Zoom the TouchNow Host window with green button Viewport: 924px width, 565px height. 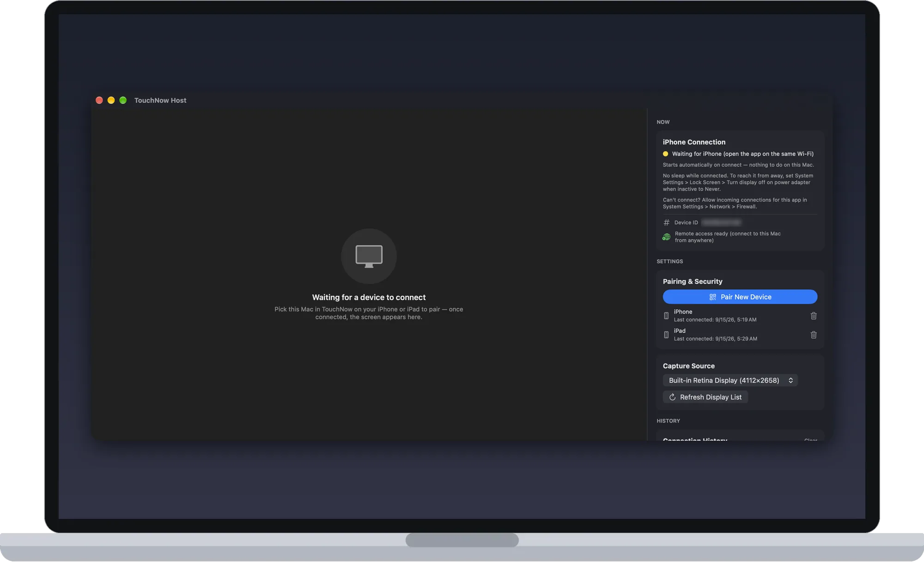[123, 100]
